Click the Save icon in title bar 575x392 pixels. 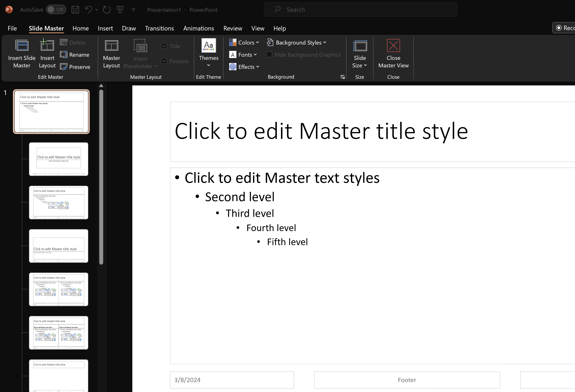tap(75, 10)
